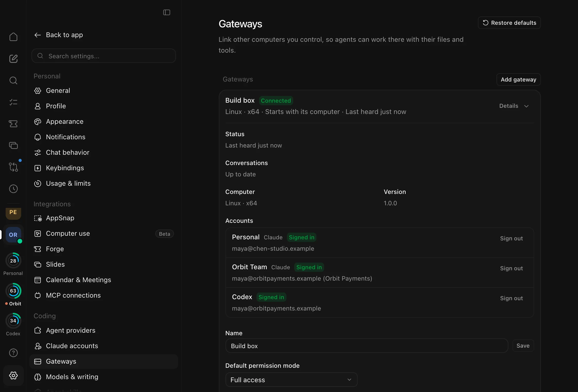Go back to app
This screenshot has height=392, width=578.
point(59,35)
